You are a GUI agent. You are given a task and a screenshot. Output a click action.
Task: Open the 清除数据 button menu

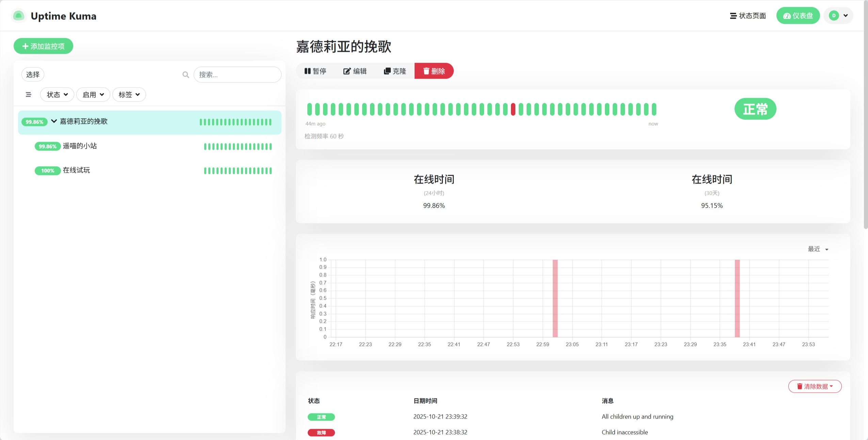point(815,386)
